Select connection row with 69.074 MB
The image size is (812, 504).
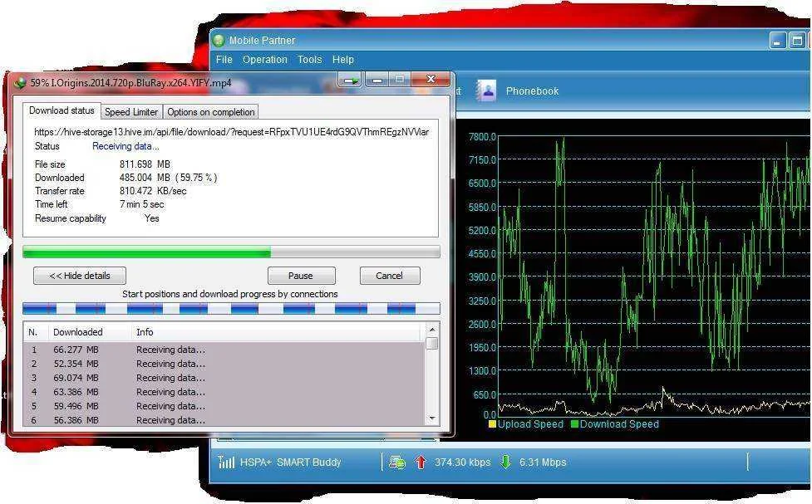(x=224, y=378)
